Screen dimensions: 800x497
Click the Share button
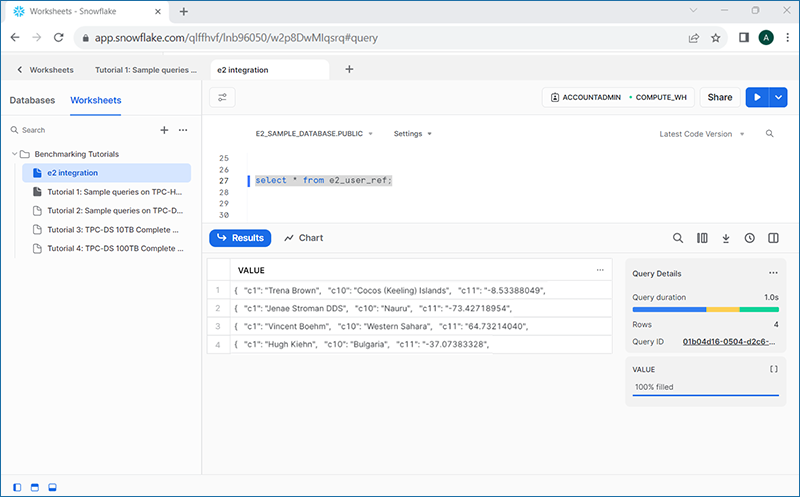[720, 97]
